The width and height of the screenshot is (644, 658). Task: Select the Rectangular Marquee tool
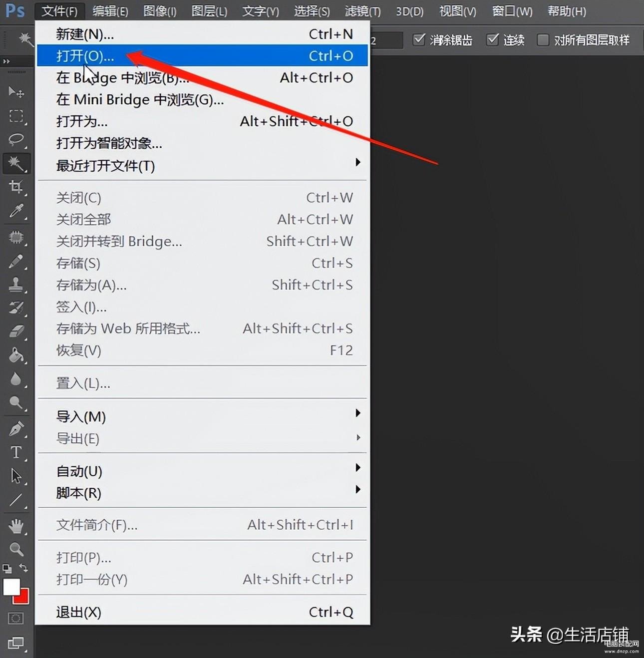coord(16,116)
